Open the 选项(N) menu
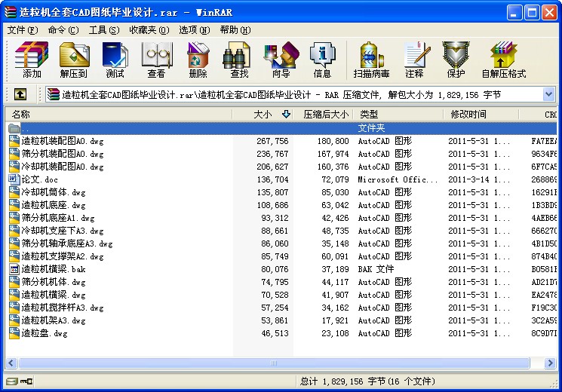 195,30
